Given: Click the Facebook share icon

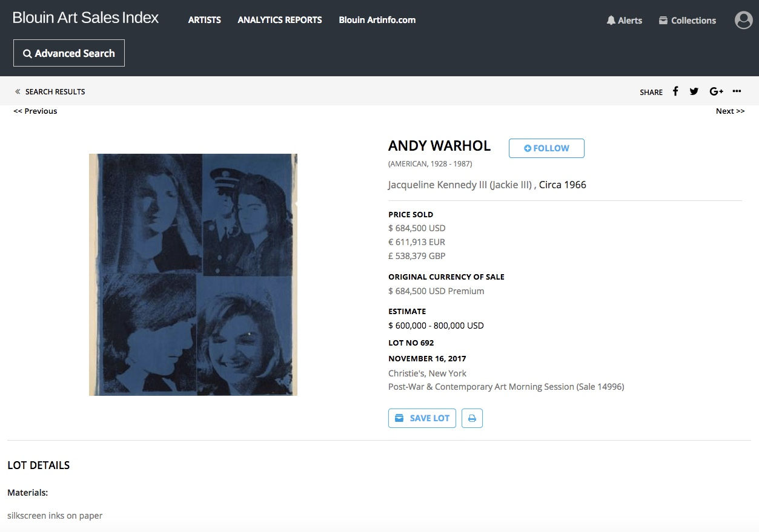Looking at the screenshot, I should 675,91.
